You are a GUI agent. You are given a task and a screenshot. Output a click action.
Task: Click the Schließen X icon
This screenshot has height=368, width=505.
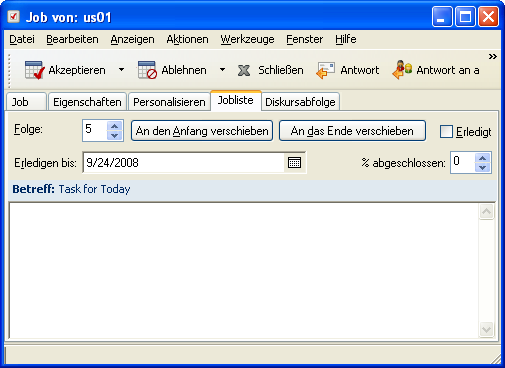(x=244, y=70)
